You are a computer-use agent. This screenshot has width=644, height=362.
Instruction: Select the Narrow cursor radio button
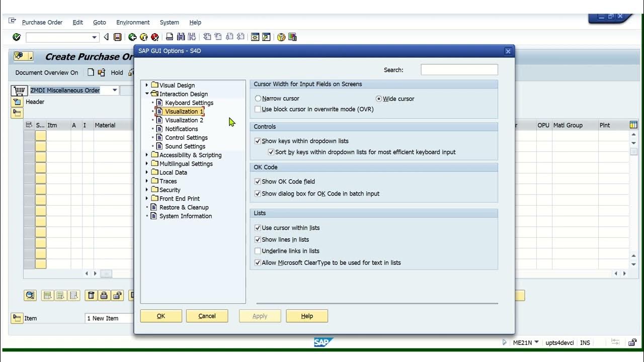258,99
